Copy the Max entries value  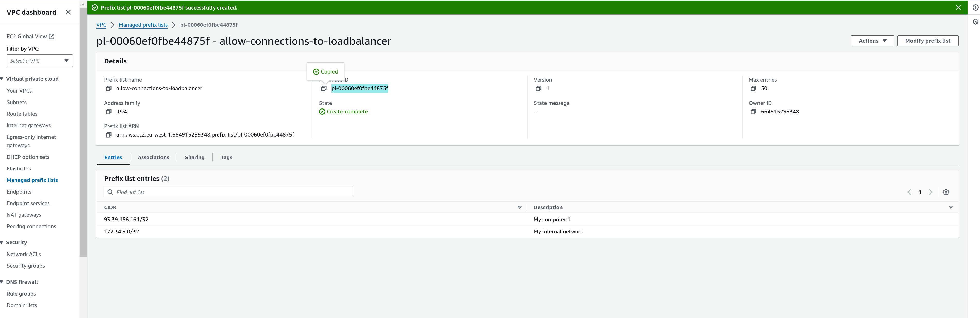[753, 88]
